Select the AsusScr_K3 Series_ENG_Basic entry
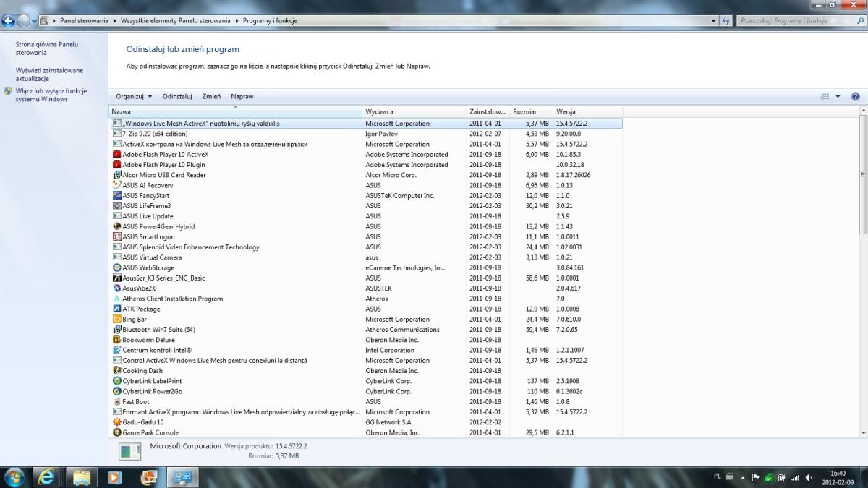This screenshot has height=488, width=868. coord(366,278)
